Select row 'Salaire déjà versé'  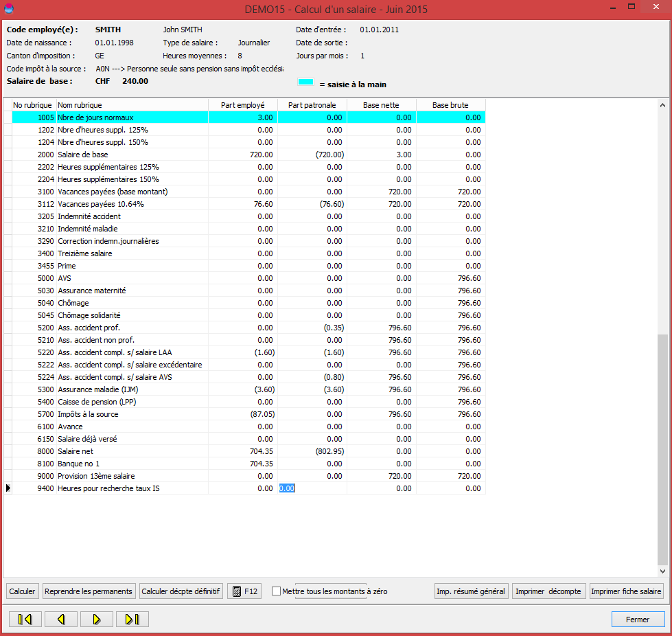click(248, 439)
